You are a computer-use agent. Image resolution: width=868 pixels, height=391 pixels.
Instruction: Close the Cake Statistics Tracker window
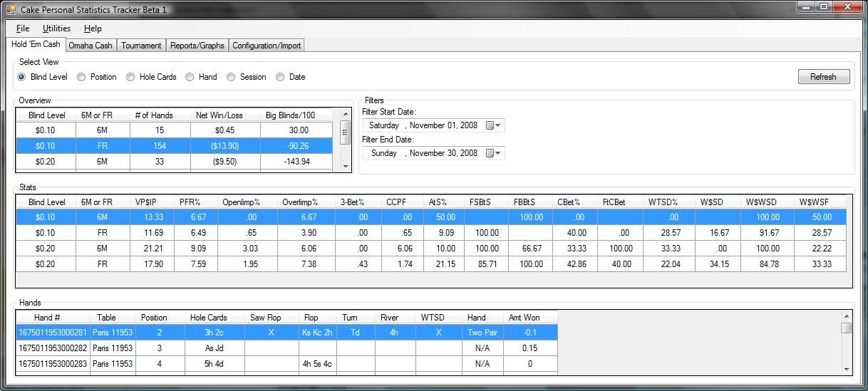(848, 7)
